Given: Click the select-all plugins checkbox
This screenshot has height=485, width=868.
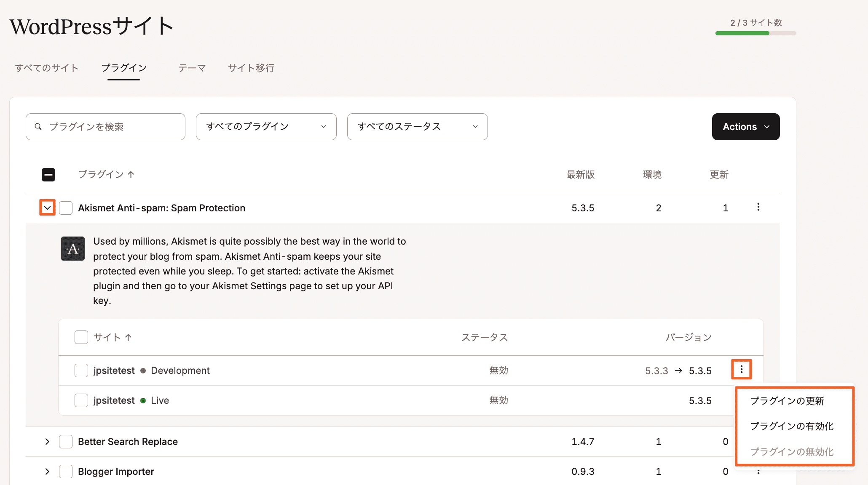Looking at the screenshot, I should (x=48, y=175).
